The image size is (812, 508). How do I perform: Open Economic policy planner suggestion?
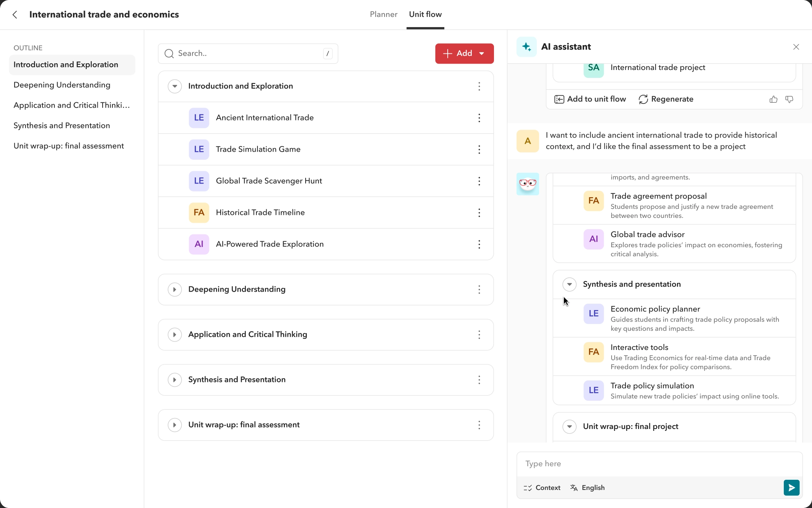pos(674,318)
